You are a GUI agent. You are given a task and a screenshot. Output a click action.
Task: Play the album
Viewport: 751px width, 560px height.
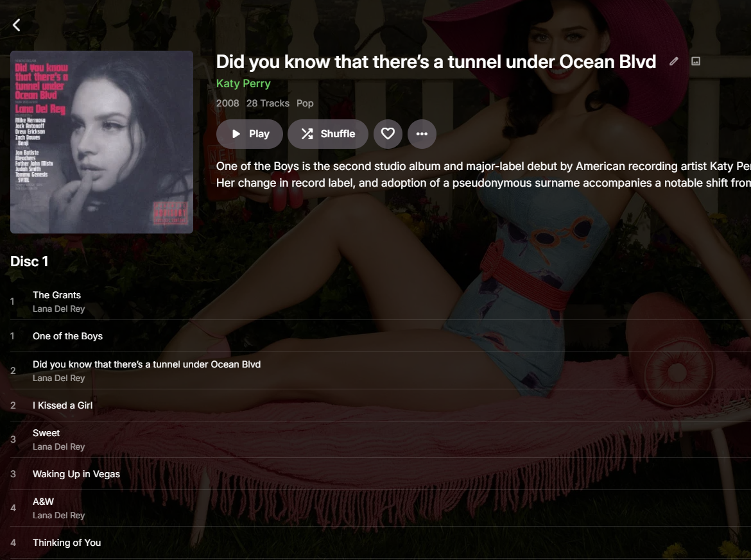coord(250,134)
